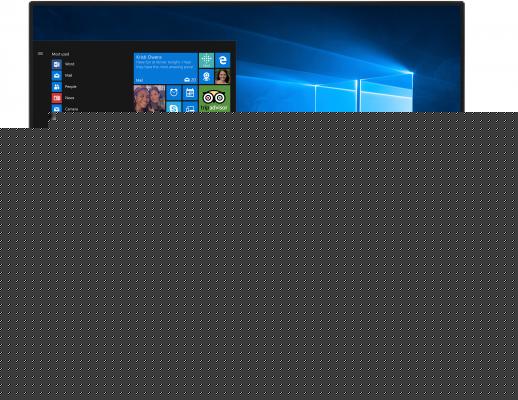Open the Camera app entry
This screenshot has width=518, height=400.
coord(64,109)
